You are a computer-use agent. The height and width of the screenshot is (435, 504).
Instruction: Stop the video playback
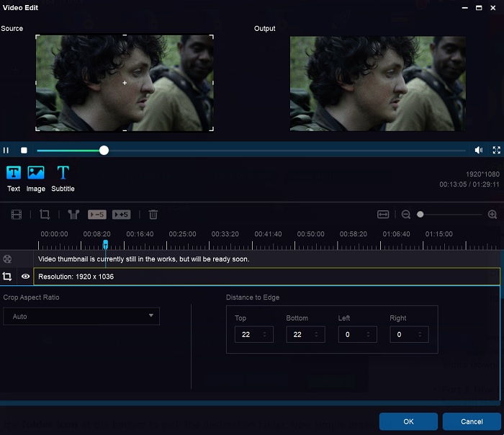click(x=24, y=150)
